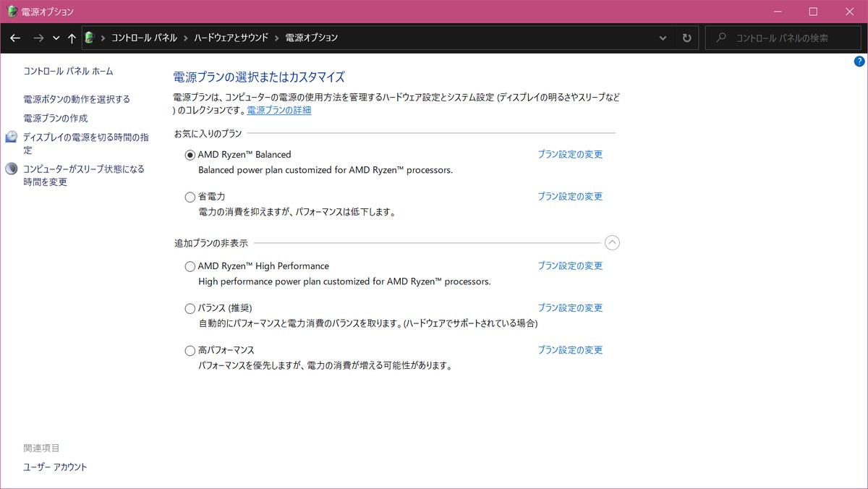This screenshot has height=489, width=868.
Task: Collapse the additional plans section chevron
Action: [x=612, y=243]
